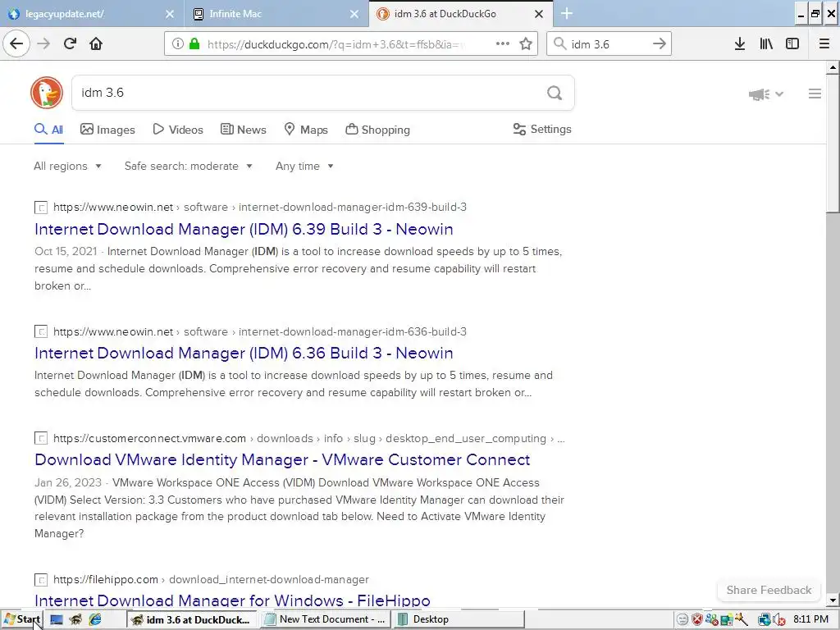Click the tray wrench tool icon
The height and width of the screenshot is (630, 840).
[742, 620]
